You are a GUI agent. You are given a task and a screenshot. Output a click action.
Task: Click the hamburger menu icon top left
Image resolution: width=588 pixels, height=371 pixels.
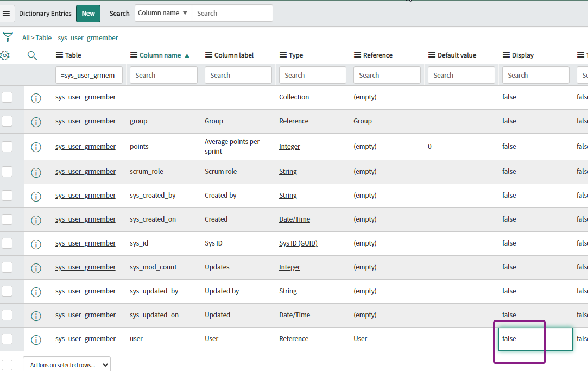[7, 13]
